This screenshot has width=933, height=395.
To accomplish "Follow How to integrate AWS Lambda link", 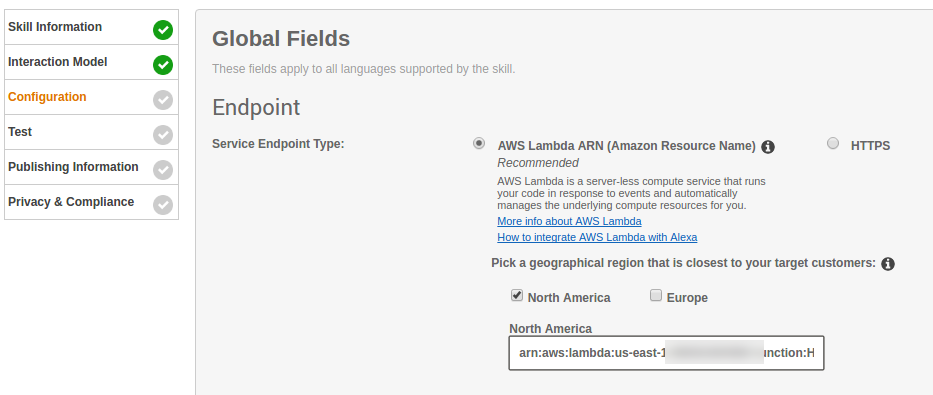I will (597, 237).
